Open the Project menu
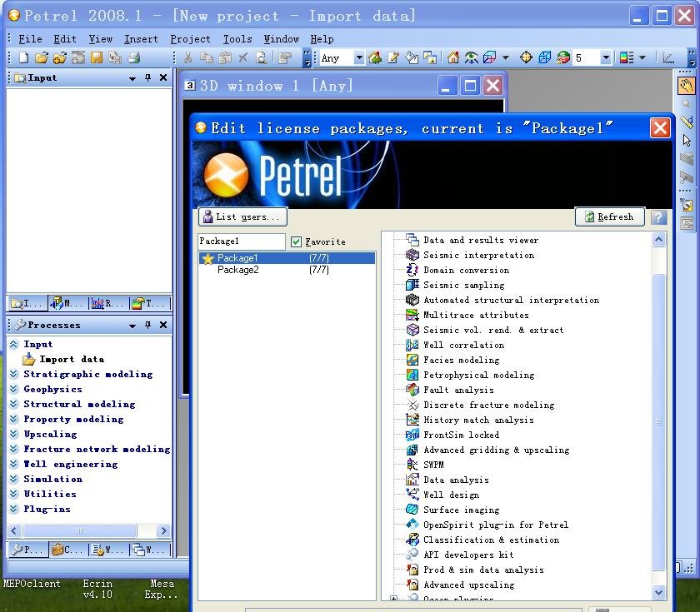The width and height of the screenshot is (700, 612). (190, 39)
